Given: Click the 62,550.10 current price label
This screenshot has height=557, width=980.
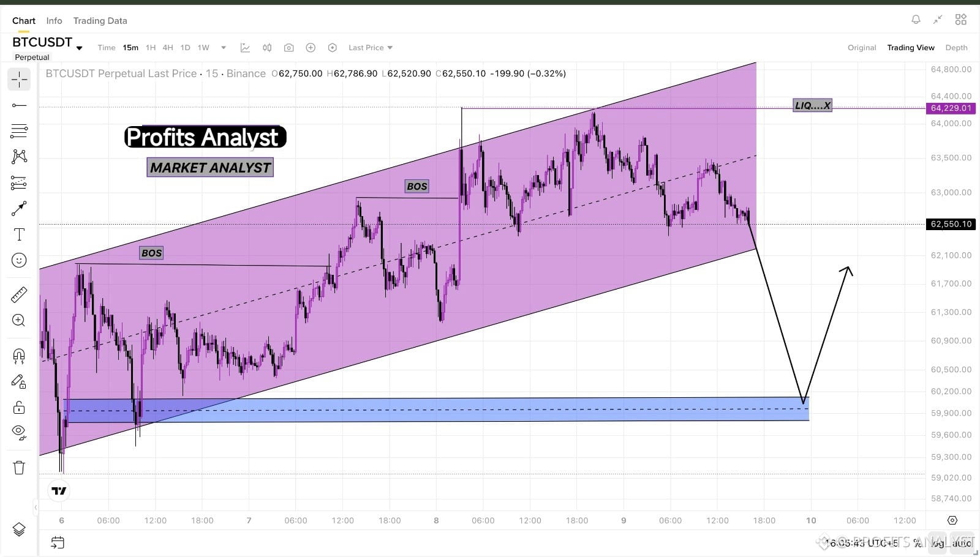Looking at the screenshot, I should coord(951,224).
